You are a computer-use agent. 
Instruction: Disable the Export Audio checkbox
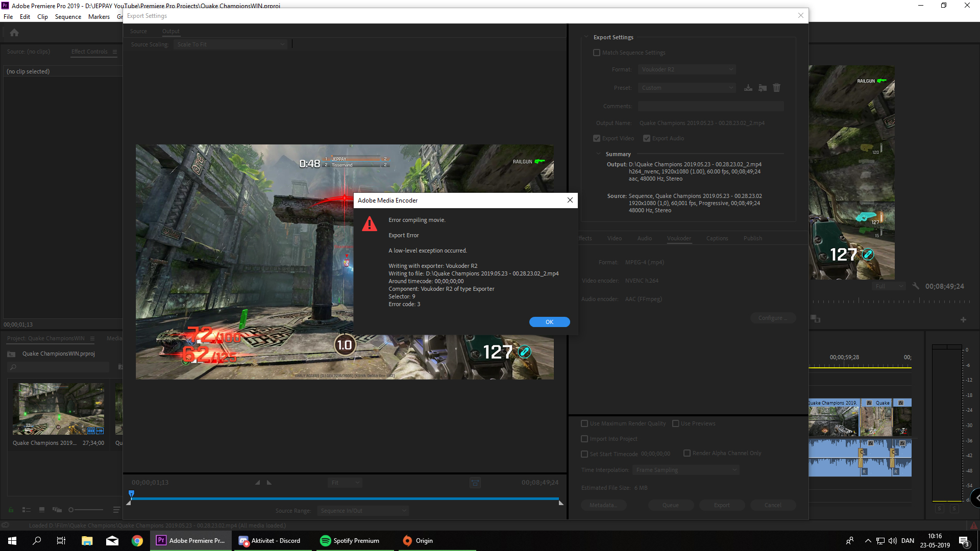pos(646,138)
